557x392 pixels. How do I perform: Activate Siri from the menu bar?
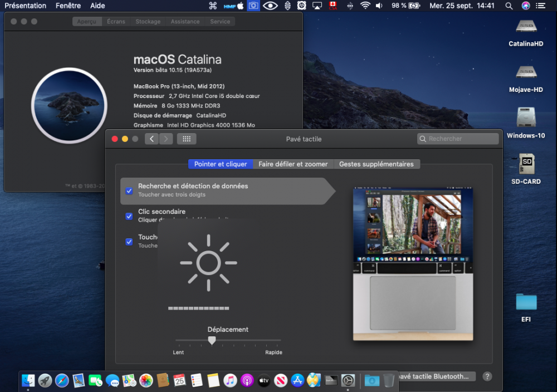click(526, 6)
